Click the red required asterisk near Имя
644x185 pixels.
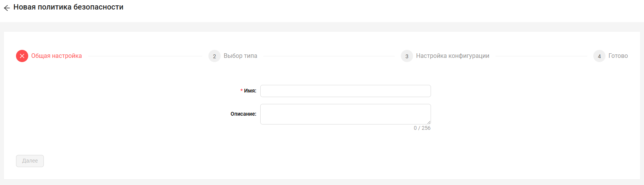click(242, 91)
